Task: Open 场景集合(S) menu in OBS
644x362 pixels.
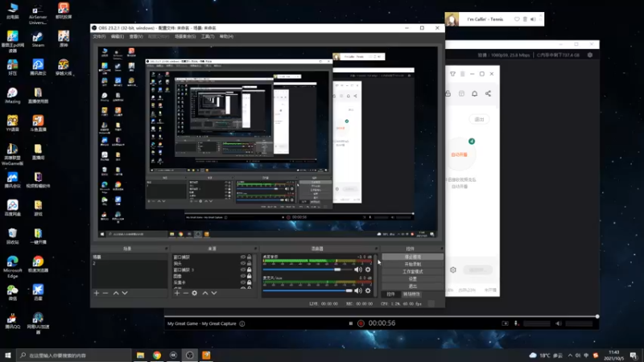Action: (185, 36)
